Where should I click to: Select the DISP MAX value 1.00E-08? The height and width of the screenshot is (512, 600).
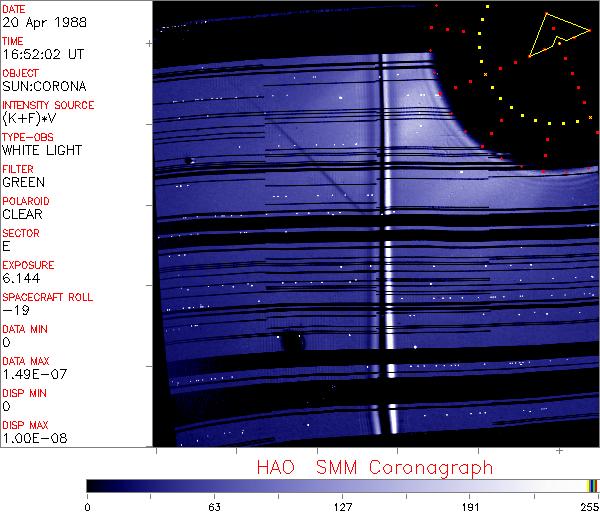31,438
